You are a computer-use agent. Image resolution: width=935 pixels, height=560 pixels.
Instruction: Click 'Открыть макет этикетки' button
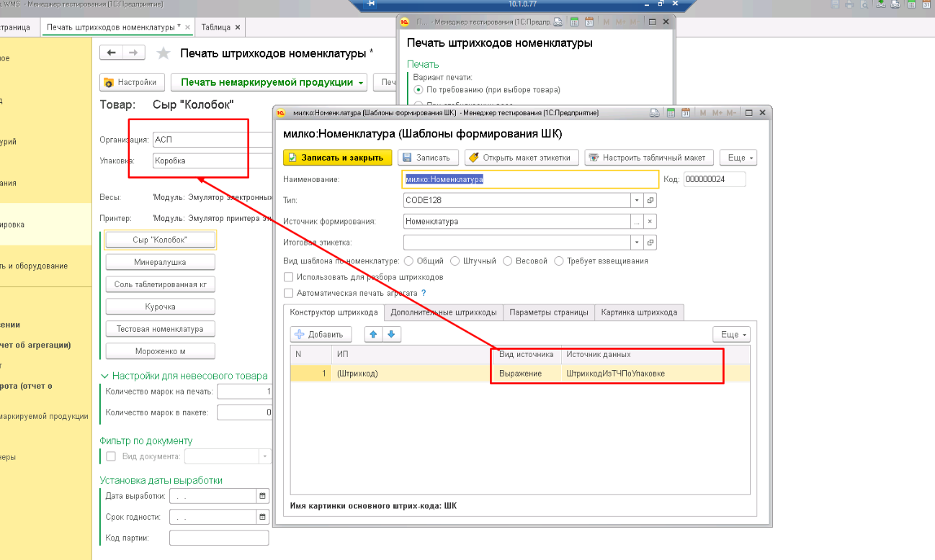[522, 158]
